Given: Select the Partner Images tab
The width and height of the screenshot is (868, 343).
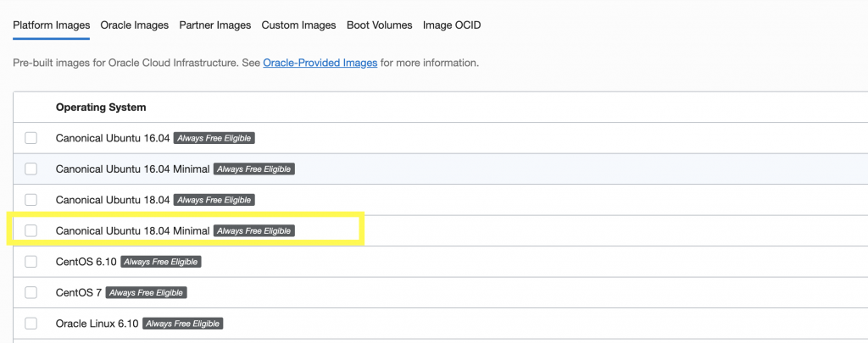Looking at the screenshot, I should coord(214,25).
